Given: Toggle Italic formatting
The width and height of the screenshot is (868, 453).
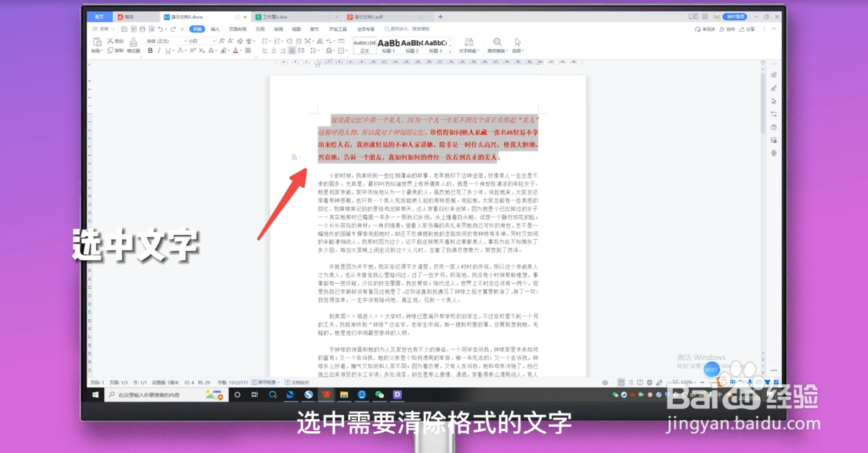Looking at the screenshot, I should pos(159,50).
